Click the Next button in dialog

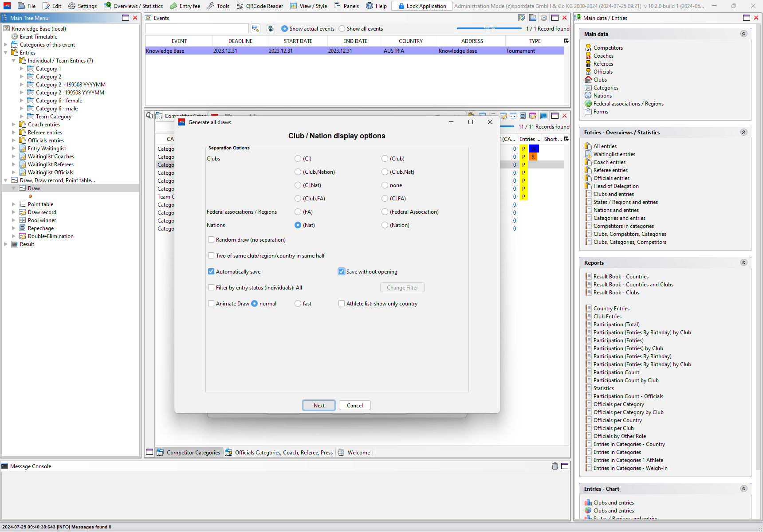click(319, 405)
